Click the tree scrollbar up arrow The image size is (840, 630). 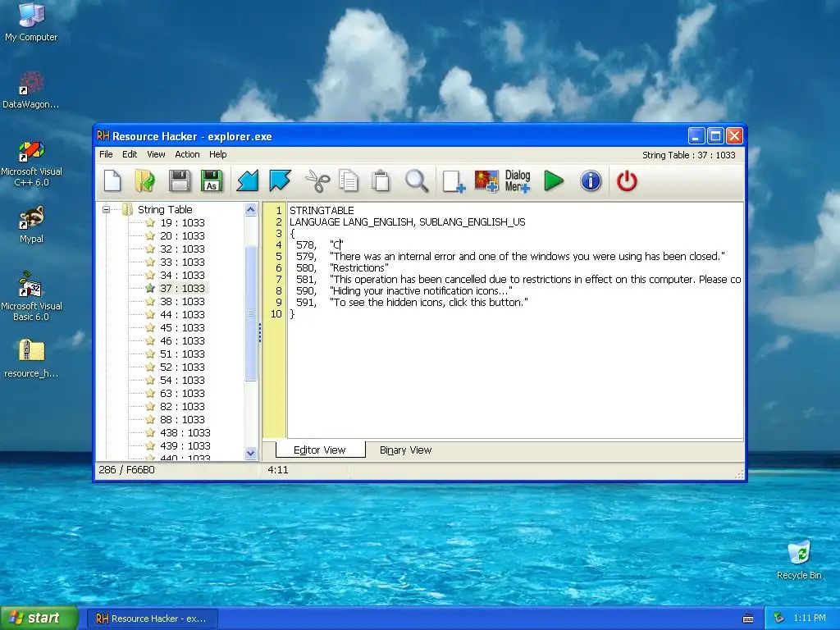[251, 210]
